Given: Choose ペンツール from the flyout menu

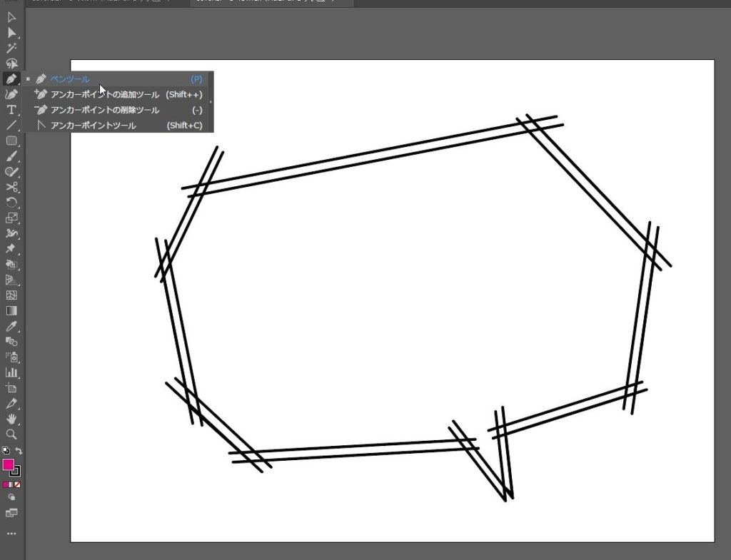Looking at the screenshot, I should click(x=70, y=79).
